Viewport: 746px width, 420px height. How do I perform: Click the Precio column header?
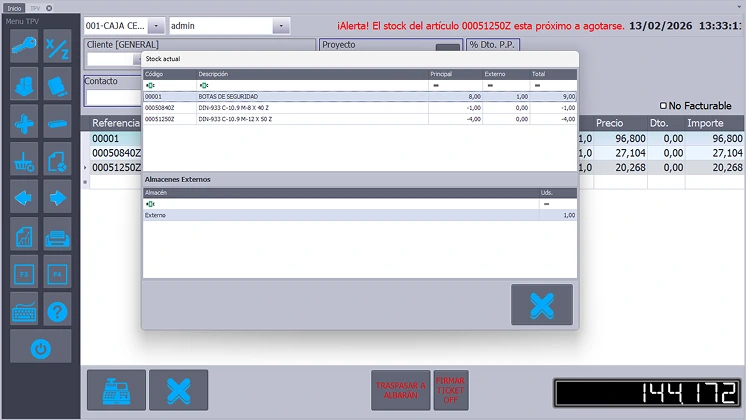pos(620,123)
